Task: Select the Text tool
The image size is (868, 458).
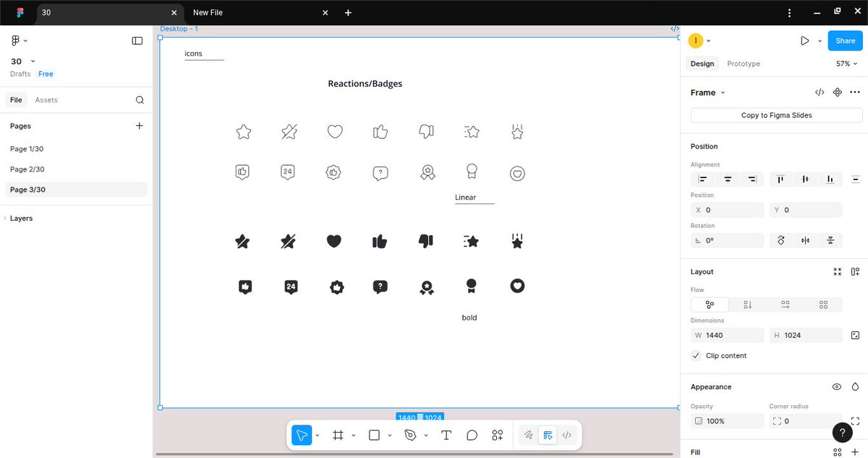Action: click(x=446, y=435)
